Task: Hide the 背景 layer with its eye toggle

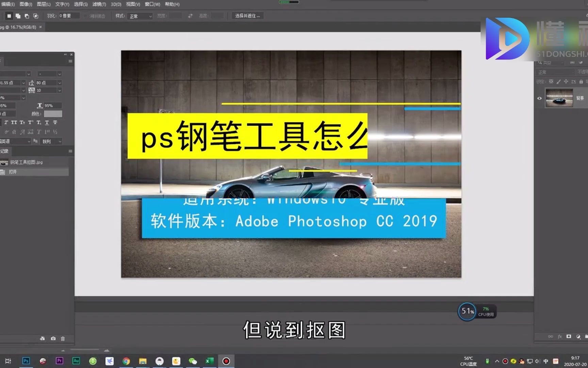Action: pyautogui.click(x=539, y=98)
